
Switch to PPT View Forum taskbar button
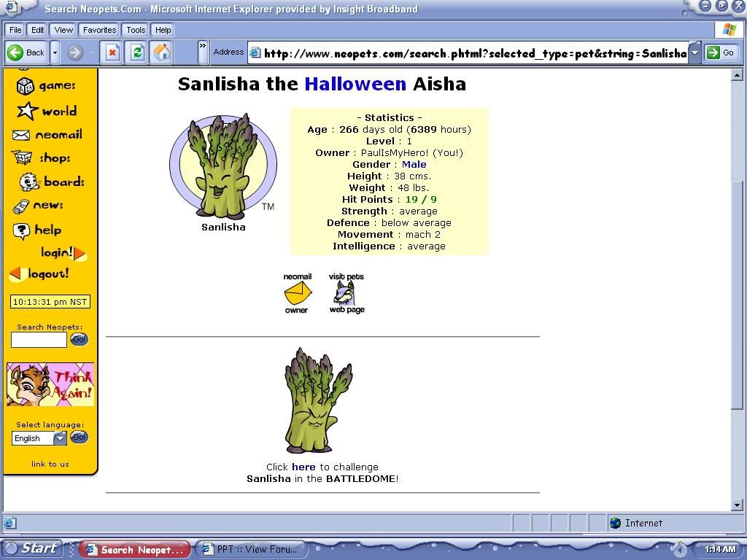252,550
